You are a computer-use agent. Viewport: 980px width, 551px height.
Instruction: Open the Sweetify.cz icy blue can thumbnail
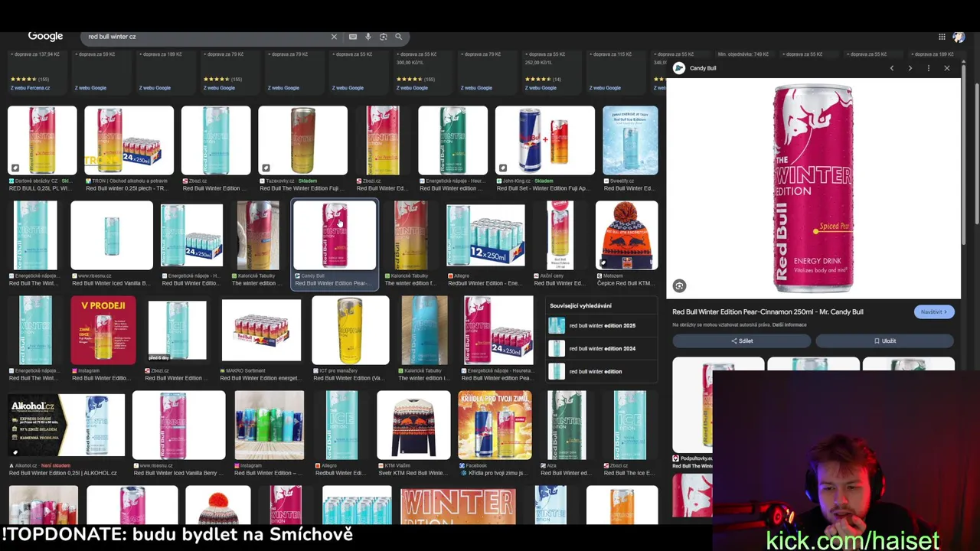pyautogui.click(x=630, y=141)
